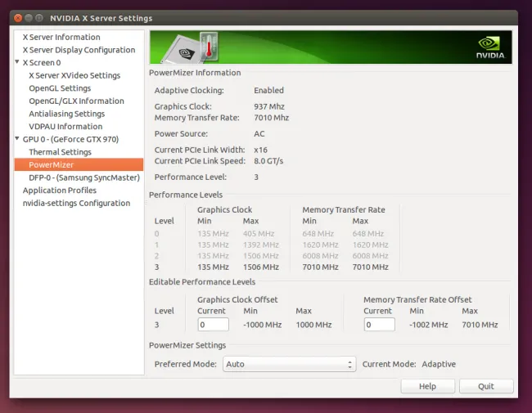Select the X Screen 0 entry

pyautogui.click(x=42, y=63)
